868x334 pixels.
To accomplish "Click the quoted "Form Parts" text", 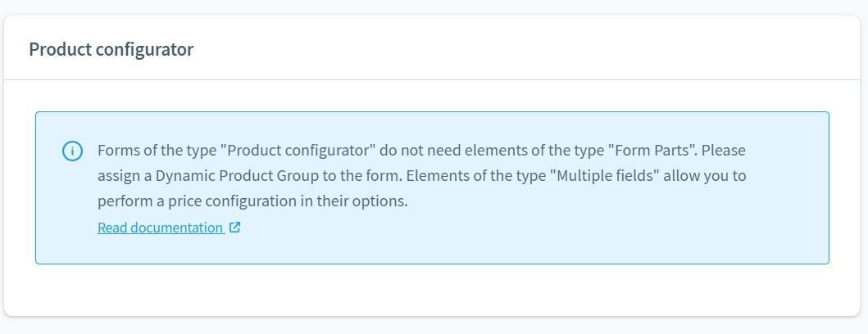I will click(652, 151).
